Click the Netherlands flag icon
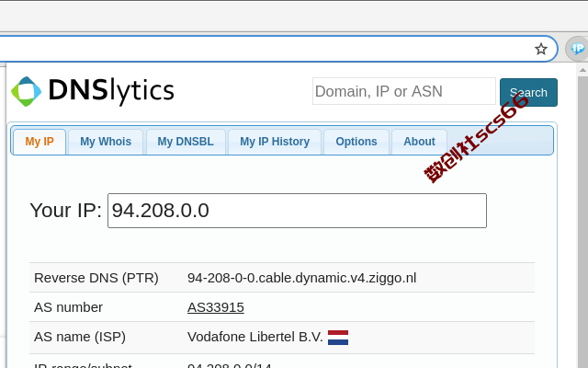Image resolution: width=588 pixels, height=368 pixels. (338, 338)
